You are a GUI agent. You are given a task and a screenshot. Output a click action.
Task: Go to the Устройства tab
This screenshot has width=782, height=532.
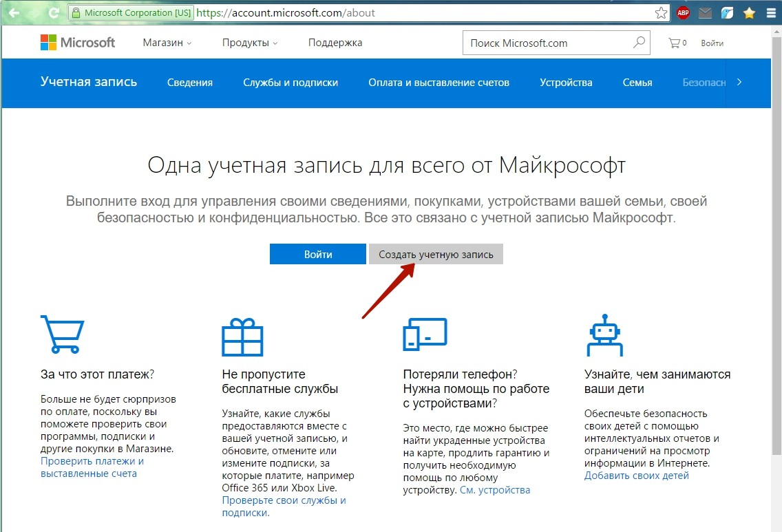(566, 83)
